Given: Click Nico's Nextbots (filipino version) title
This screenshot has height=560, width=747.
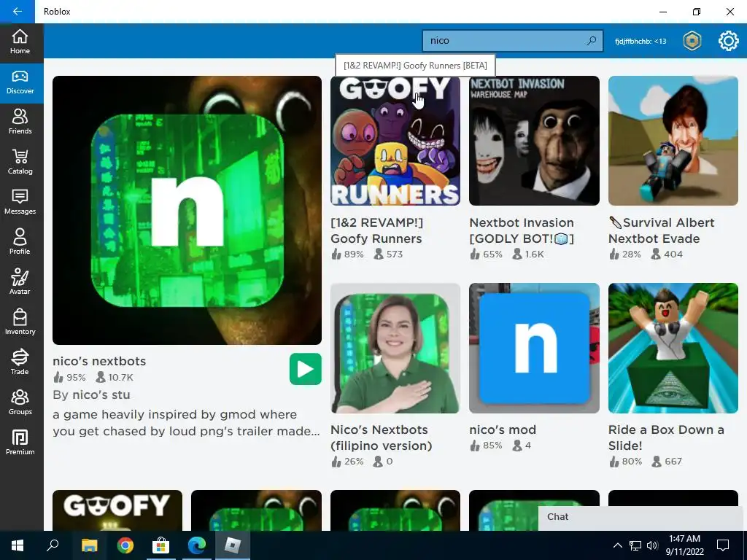Looking at the screenshot, I should 382,437.
